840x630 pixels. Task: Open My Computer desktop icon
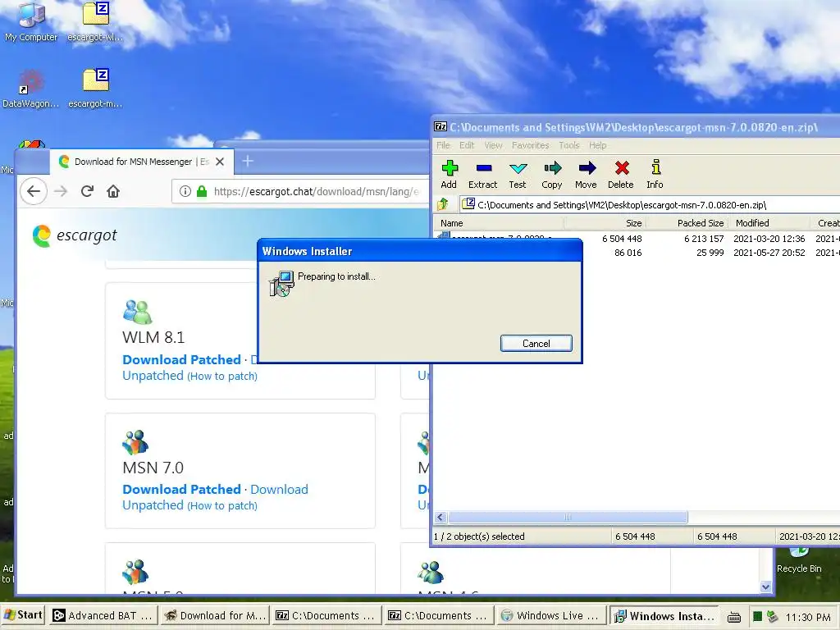[x=31, y=21]
